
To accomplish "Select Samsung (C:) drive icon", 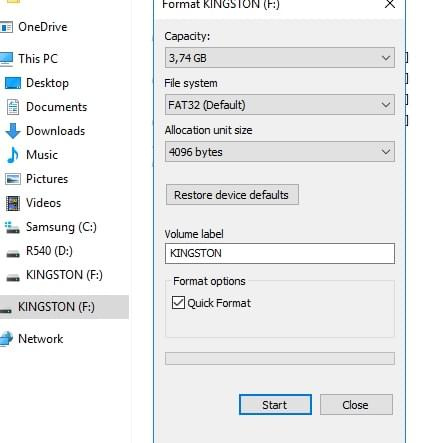I will (12, 228).
